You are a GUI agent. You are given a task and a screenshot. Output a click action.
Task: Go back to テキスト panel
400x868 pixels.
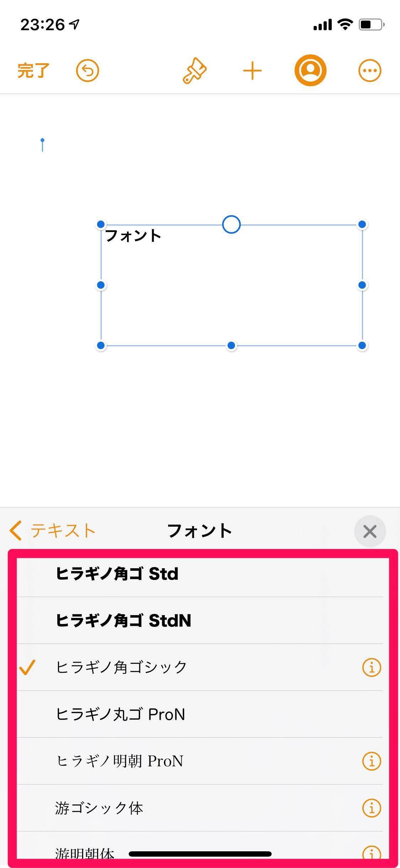[53, 531]
